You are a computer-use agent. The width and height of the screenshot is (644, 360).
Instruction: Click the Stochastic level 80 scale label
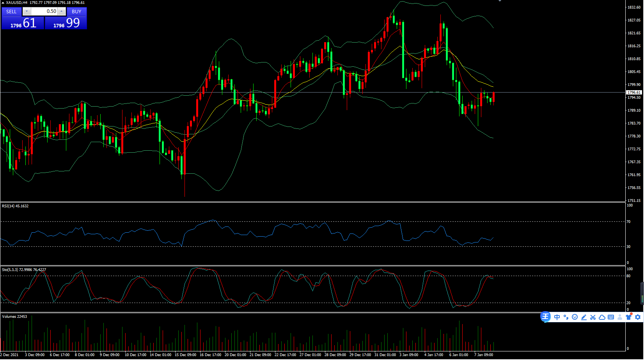[x=628, y=276]
